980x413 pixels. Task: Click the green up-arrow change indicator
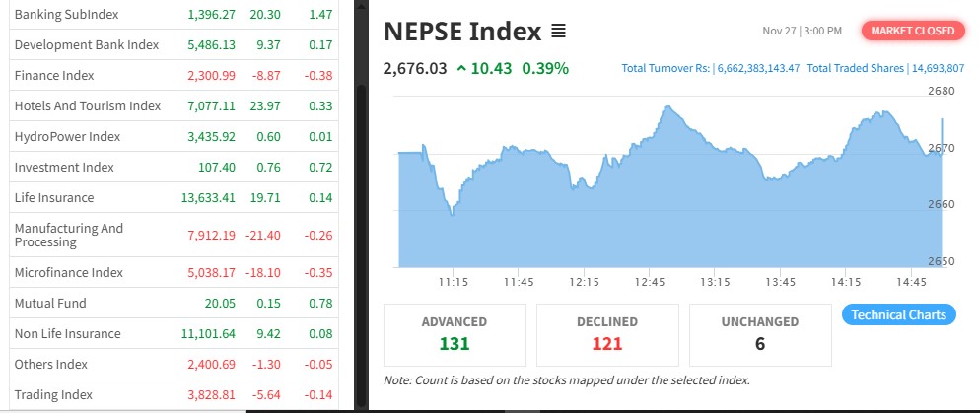coord(461,68)
